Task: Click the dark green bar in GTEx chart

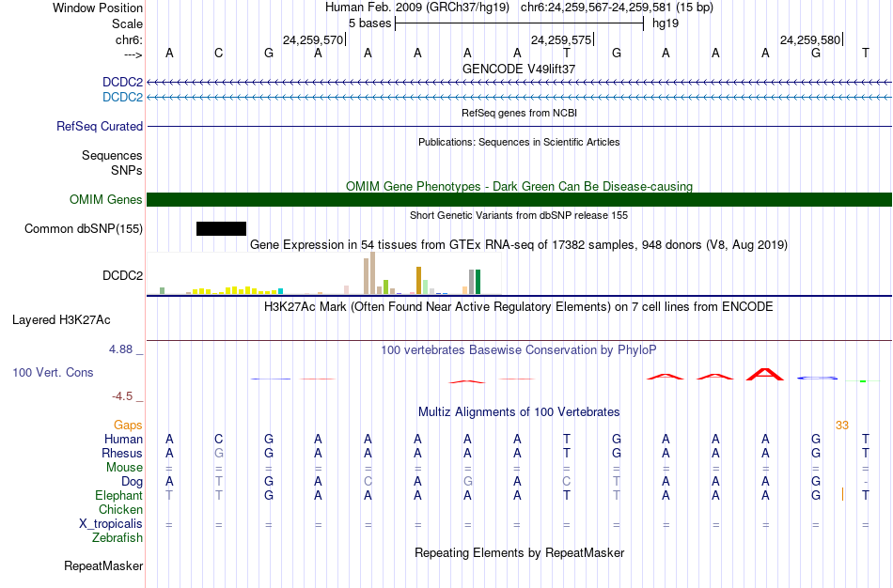Action: tap(478, 282)
